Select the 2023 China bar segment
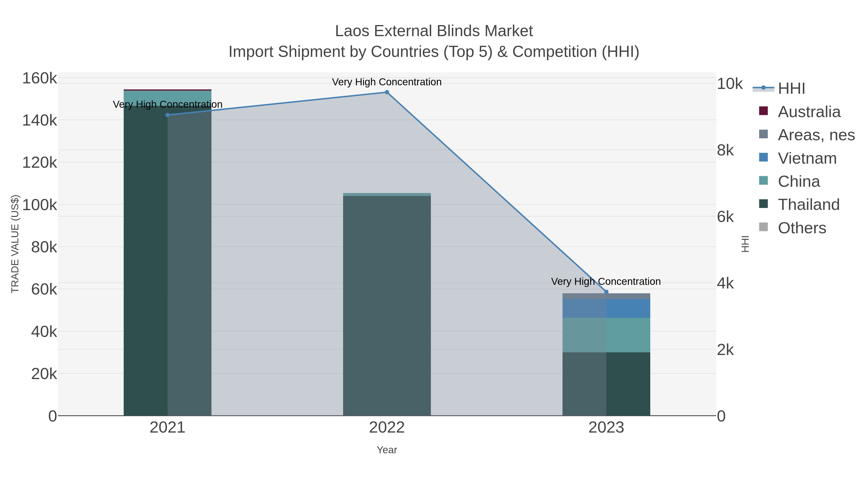 click(606, 335)
